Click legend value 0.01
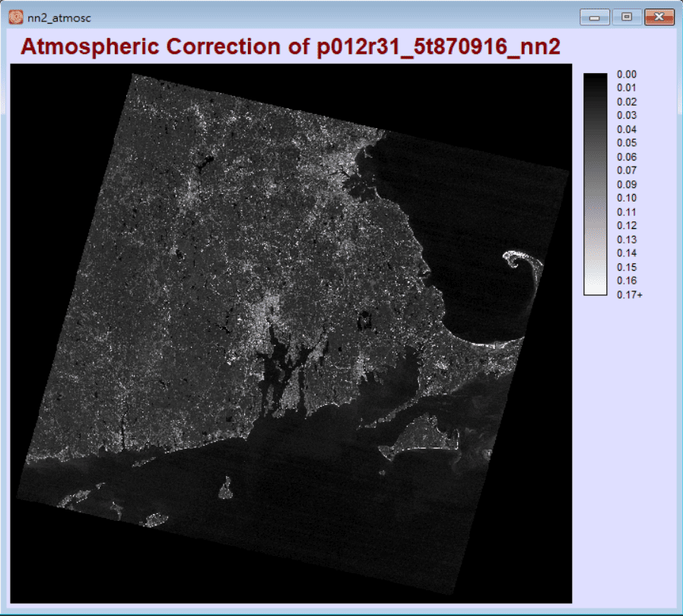The image size is (683, 616). (627, 87)
